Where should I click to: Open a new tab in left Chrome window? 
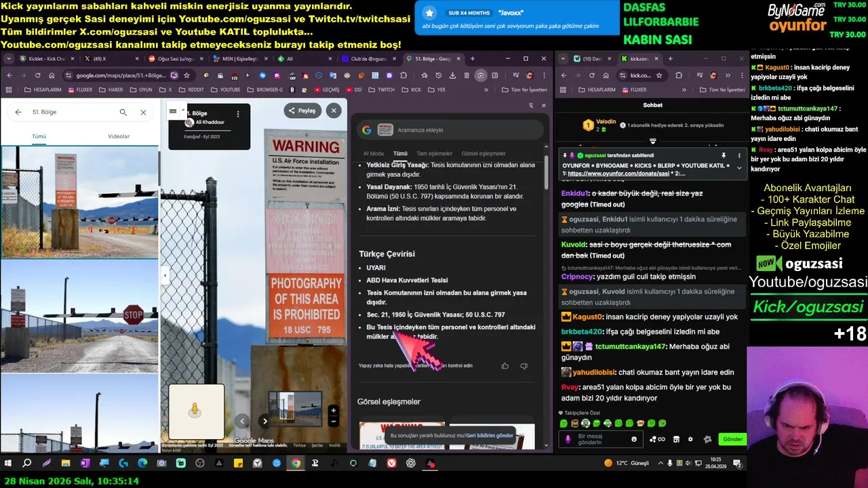coord(473,59)
